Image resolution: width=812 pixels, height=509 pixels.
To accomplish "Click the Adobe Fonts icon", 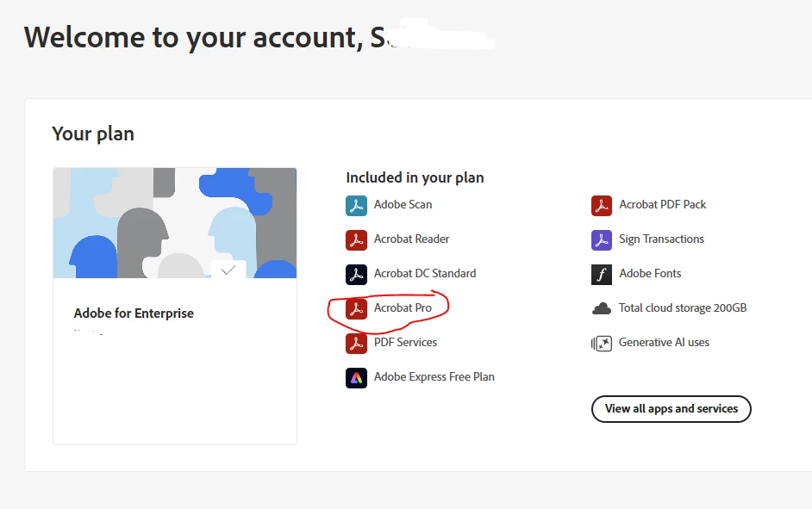I will [602, 275].
